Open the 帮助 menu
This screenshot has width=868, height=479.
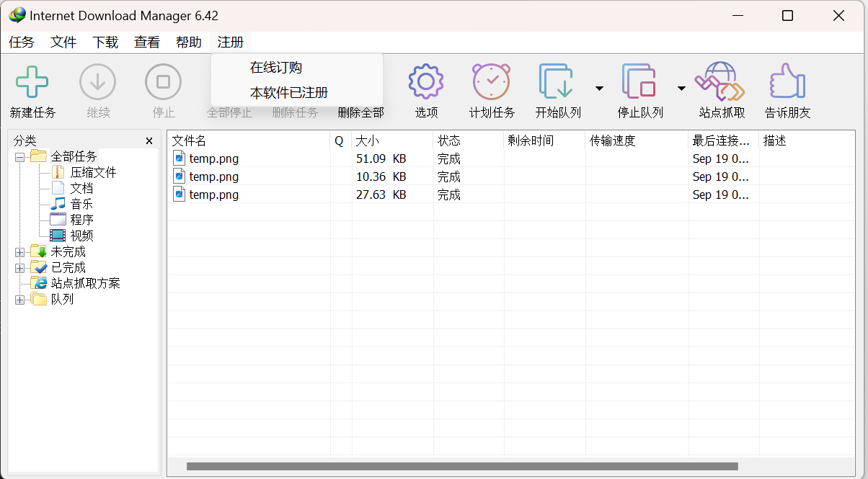(x=189, y=42)
